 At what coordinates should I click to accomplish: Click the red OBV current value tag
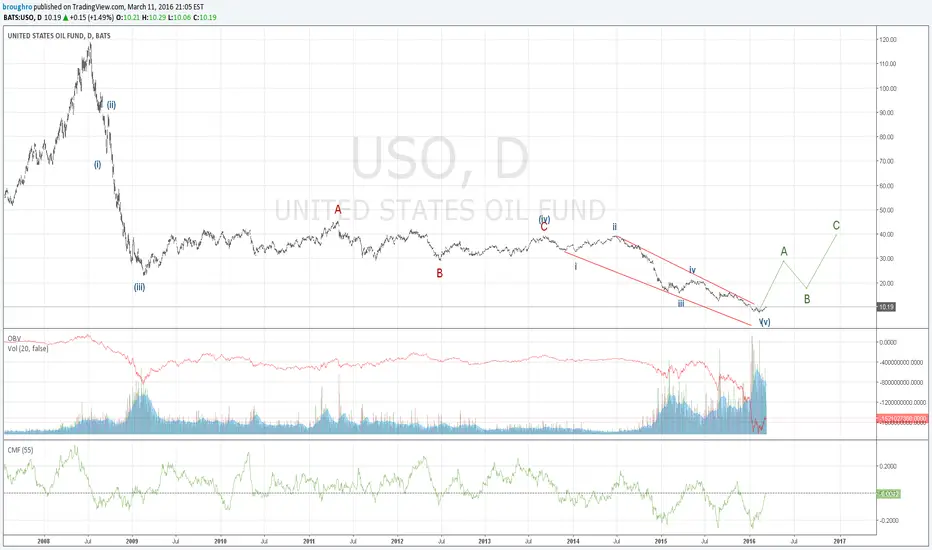coord(902,419)
